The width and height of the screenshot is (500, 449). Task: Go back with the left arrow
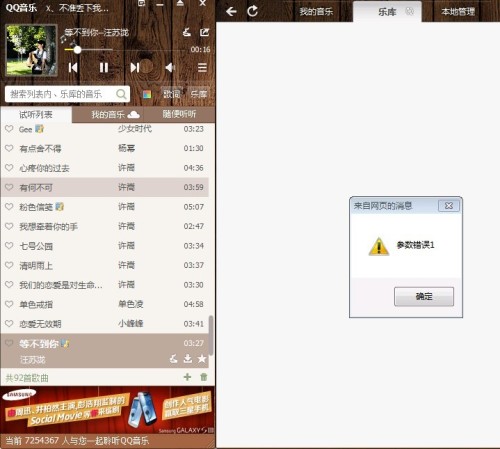(231, 11)
